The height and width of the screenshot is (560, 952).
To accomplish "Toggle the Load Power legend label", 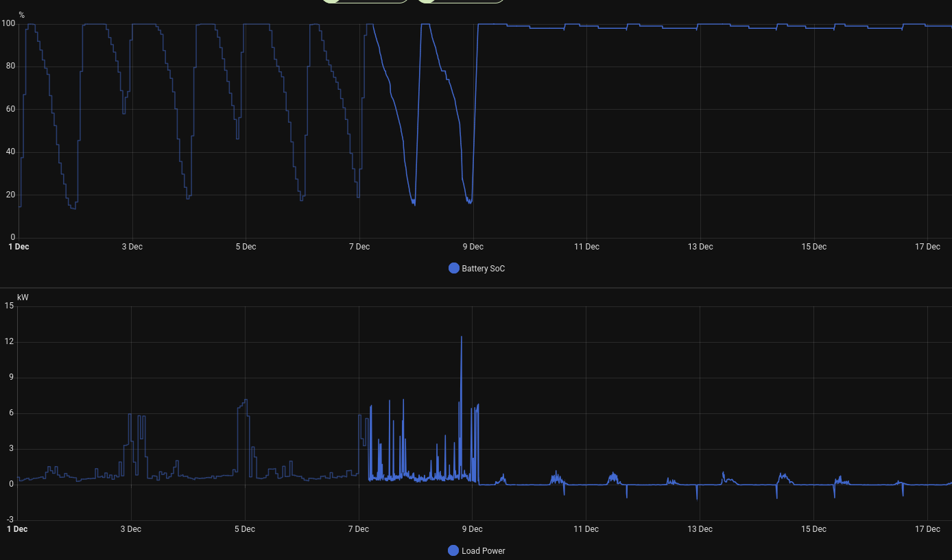I will point(483,551).
